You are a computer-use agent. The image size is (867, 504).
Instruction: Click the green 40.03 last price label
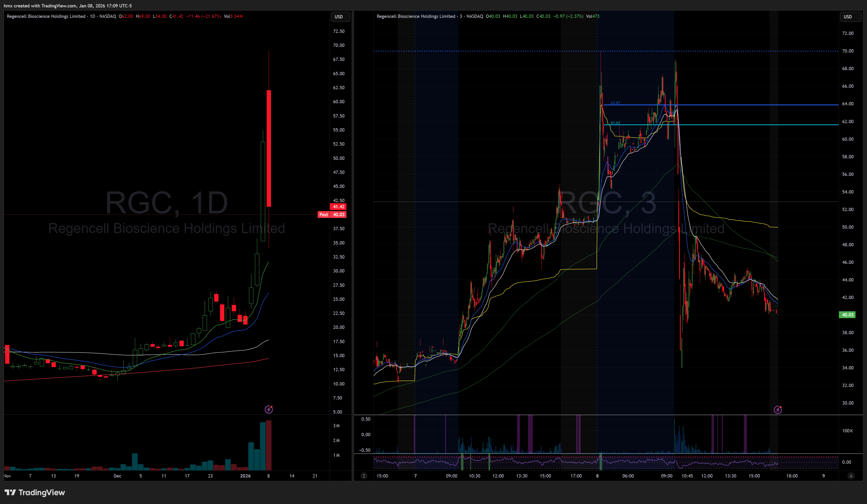[847, 315]
